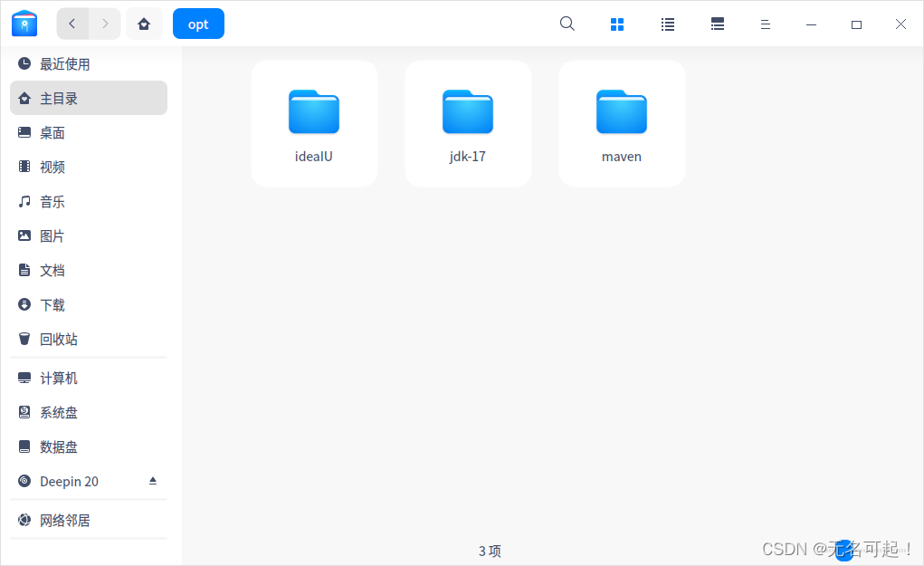Open the search tool

pos(567,24)
